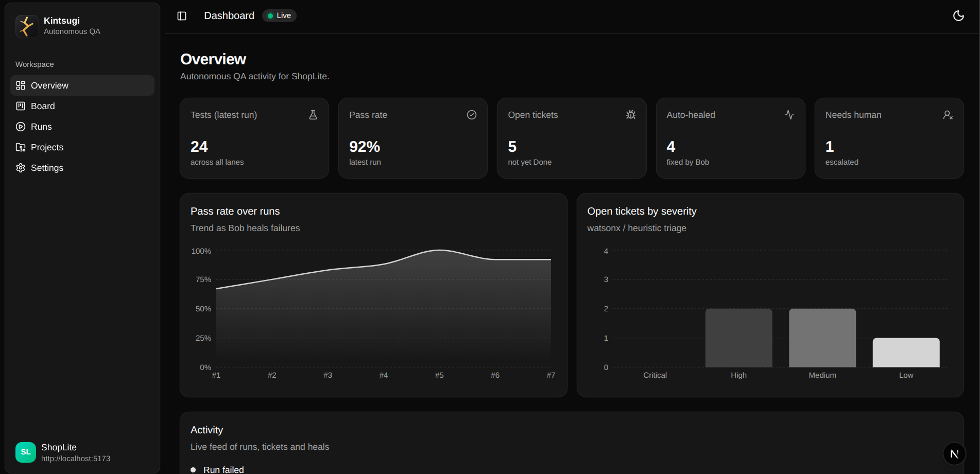Click the '24' tests count value
This screenshot has width=980, height=474.
199,147
